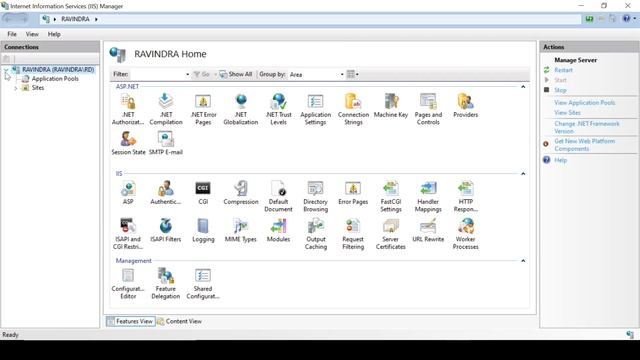
Task: Open the Modules feature
Action: (x=278, y=230)
